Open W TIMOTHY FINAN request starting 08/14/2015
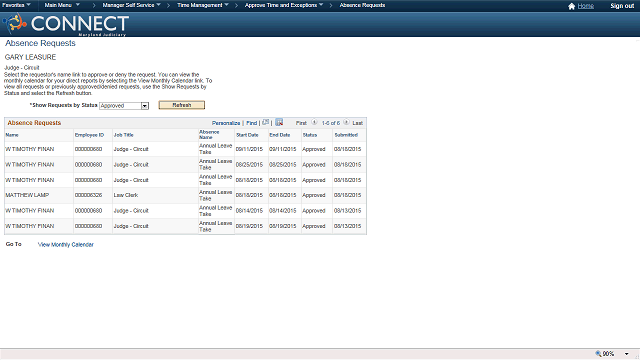Viewport: 640px width, 360px height. click(x=29, y=211)
